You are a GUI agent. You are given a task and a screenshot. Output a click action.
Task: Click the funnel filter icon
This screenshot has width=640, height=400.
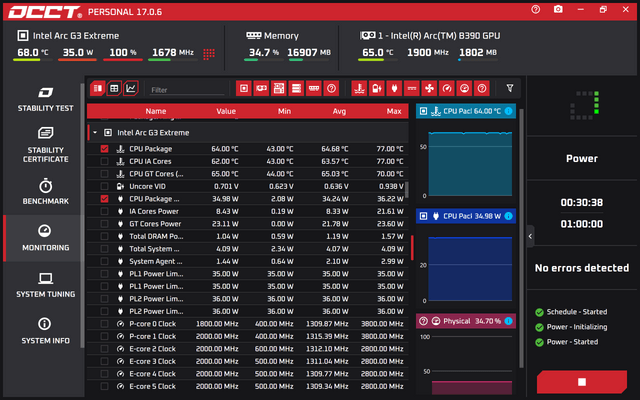(x=510, y=88)
